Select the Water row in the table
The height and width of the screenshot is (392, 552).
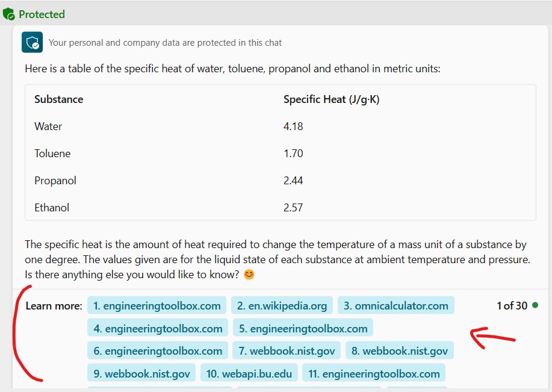click(48, 126)
